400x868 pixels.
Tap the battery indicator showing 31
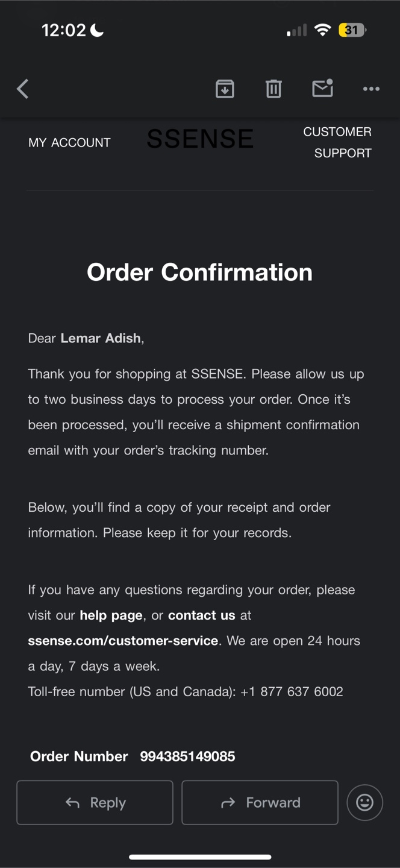tap(352, 30)
